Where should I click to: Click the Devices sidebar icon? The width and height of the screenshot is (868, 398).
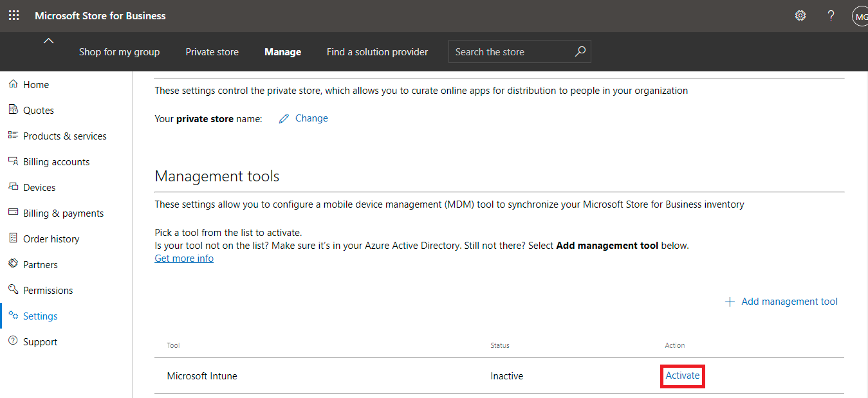coord(13,187)
